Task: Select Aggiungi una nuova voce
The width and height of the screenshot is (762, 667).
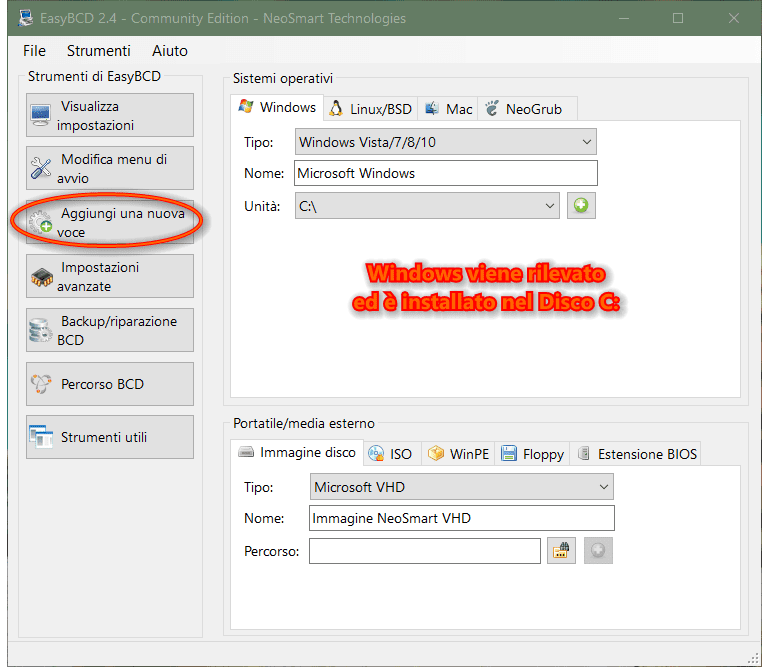Action: [x=110, y=222]
